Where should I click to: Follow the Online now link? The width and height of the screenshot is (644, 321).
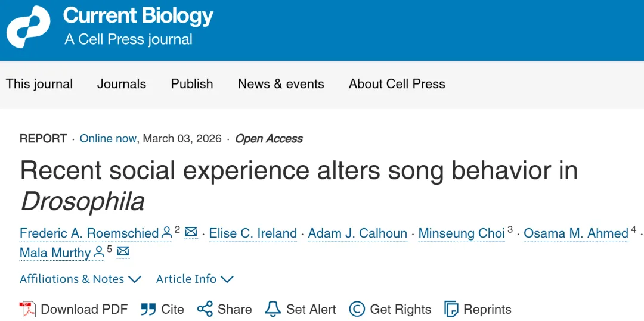(108, 139)
